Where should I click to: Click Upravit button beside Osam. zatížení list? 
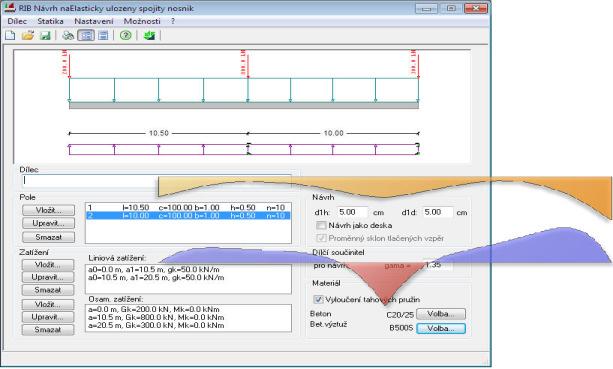[48, 317]
